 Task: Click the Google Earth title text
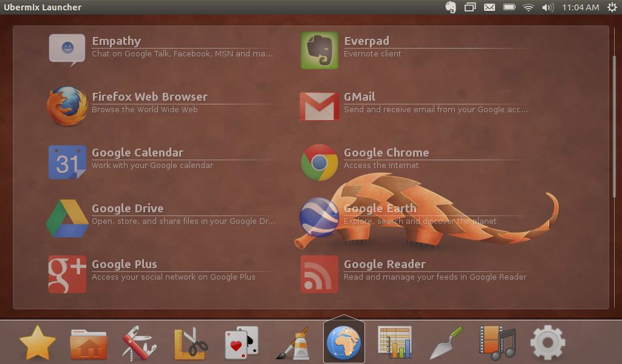[380, 208]
